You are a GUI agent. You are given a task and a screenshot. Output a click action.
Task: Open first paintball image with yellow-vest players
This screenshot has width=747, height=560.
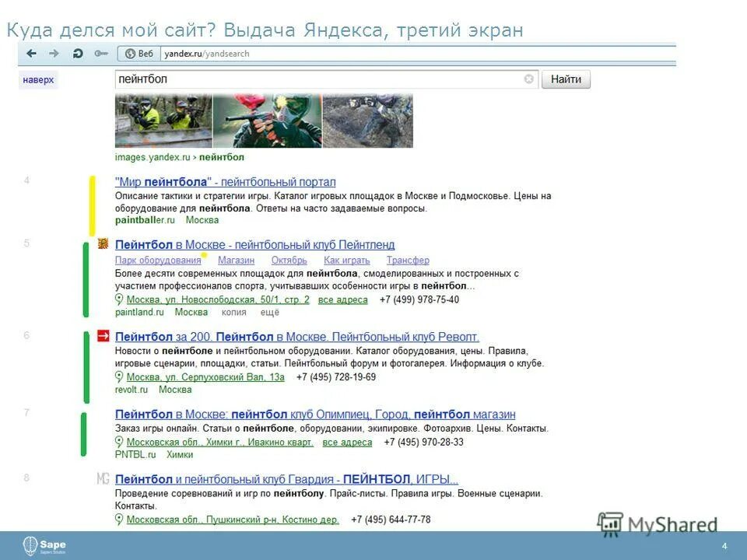[x=163, y=121]
